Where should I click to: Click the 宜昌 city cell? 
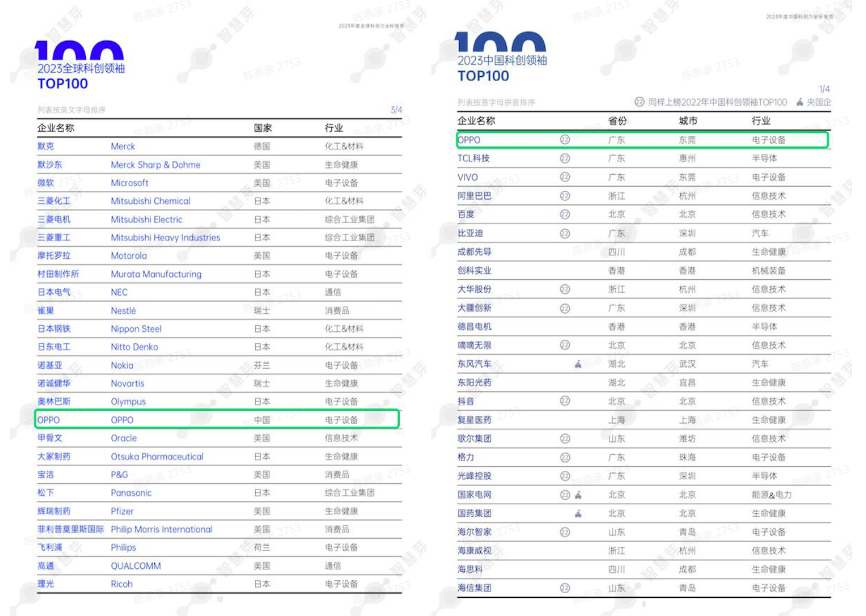687,383
